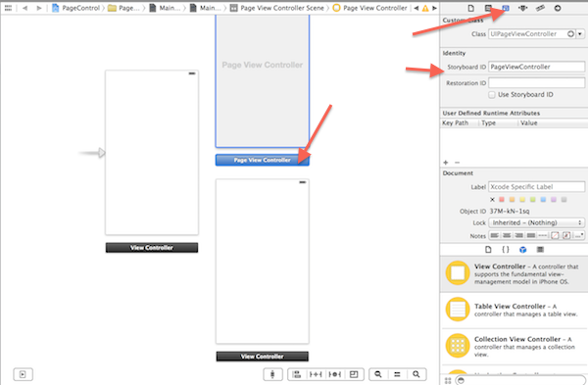Open the Class combo box dropdown arrow
The width and height of the screenshot is (588, 385).
pos(580,33)
